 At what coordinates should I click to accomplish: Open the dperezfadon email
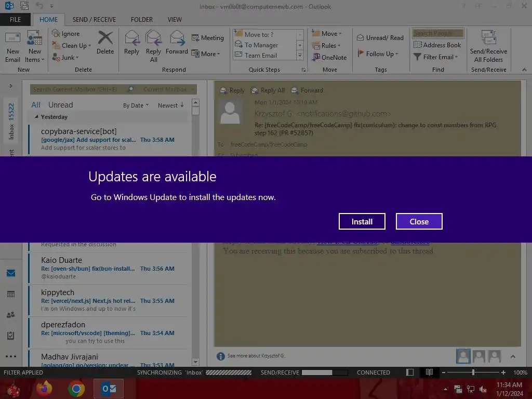[x=109, y=332]
